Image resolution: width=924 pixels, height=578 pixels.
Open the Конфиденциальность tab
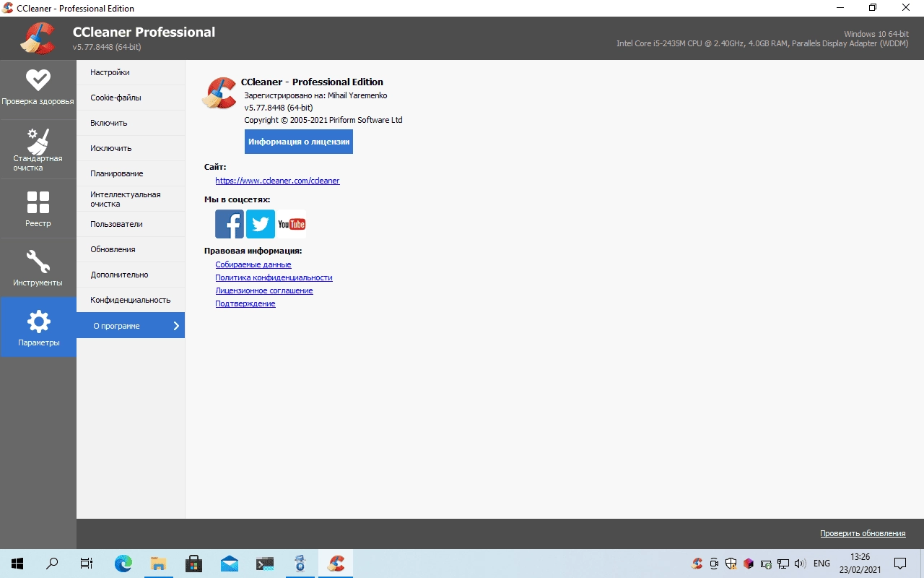131,300
